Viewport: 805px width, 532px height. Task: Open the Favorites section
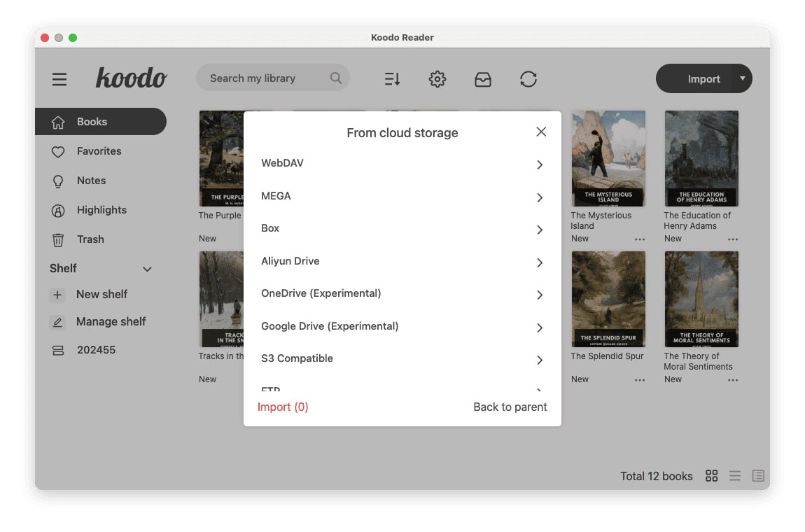(x=101, y=151)
